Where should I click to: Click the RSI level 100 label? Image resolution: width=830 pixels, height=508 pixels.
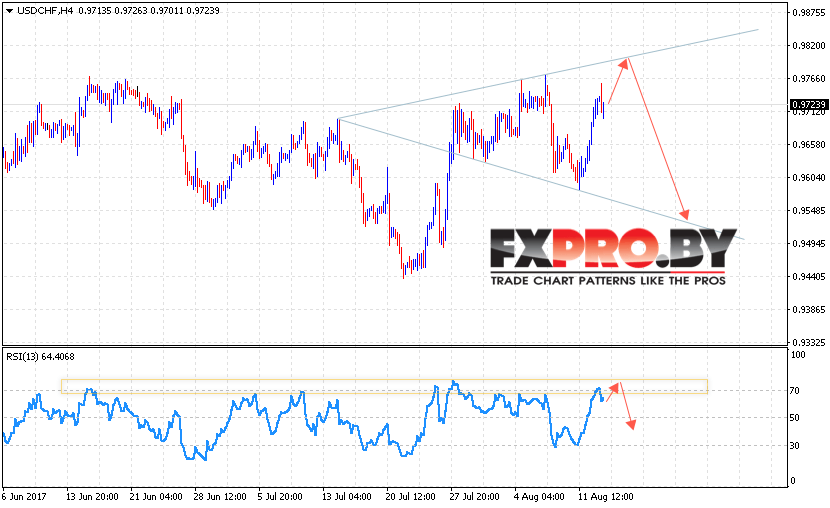click(798, 355)
